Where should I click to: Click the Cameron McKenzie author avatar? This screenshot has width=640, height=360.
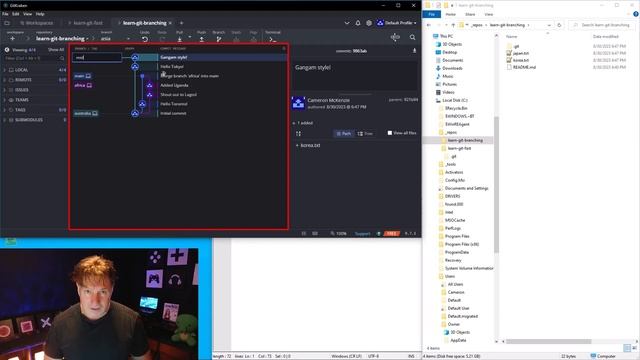298,103
